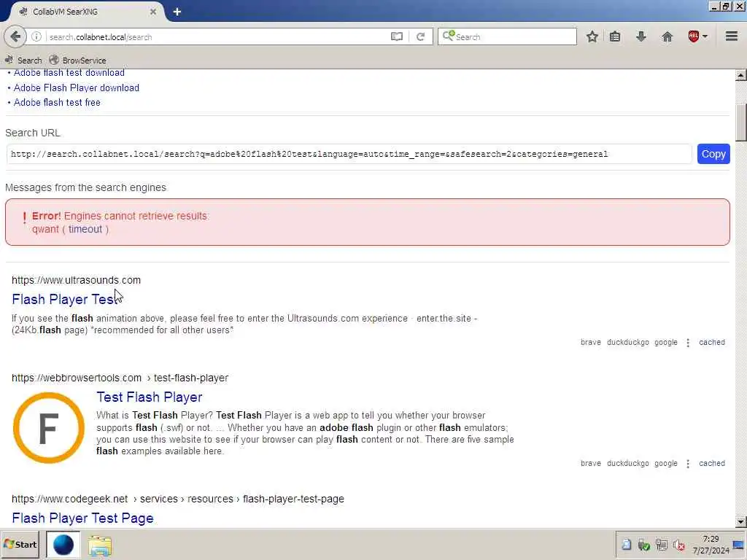This screenshot has height=560, width=747.
Task: Open the Windows Start menu
Action: click(x=20, y=544)
